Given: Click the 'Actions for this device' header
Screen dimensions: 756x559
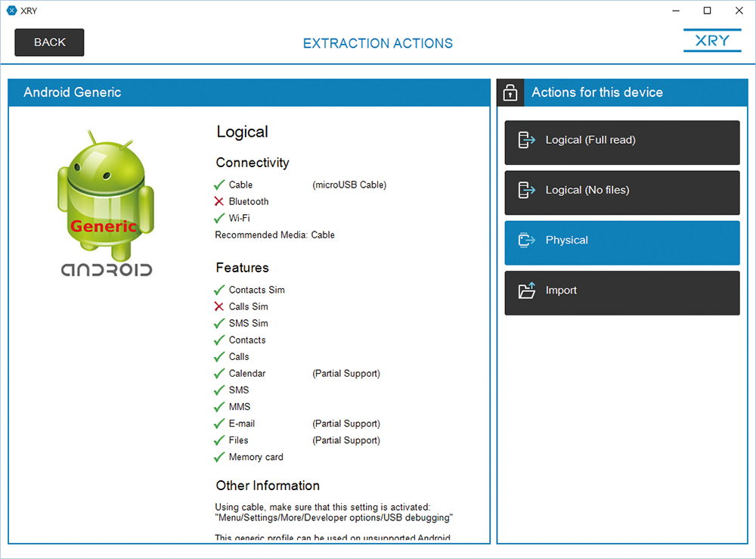Looking at the screenshot, I should click(597, 92).
